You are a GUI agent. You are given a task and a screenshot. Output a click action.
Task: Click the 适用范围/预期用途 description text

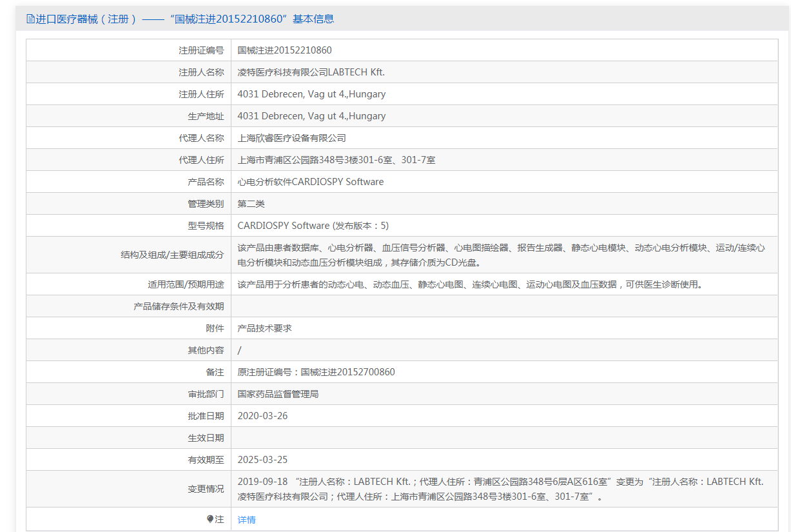click(x=469, y=284)
